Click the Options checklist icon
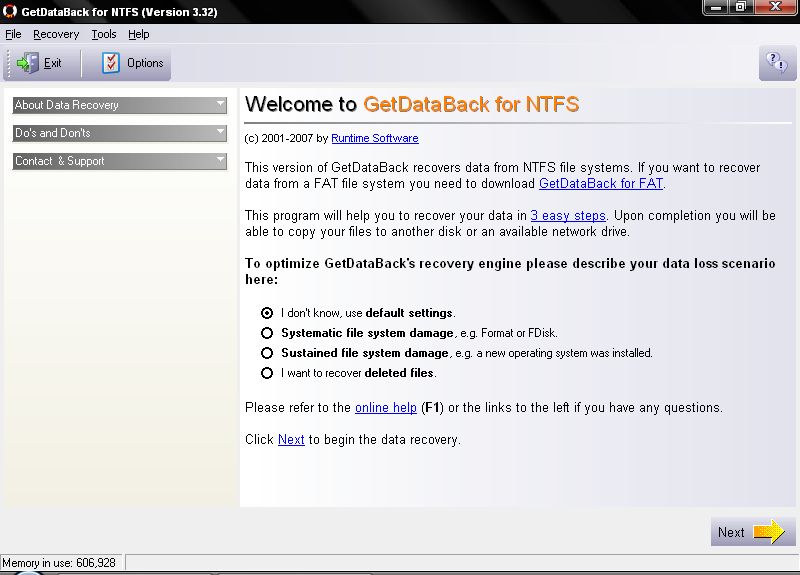Viewport: 800px width, 575px height. (x=110, y=63)
